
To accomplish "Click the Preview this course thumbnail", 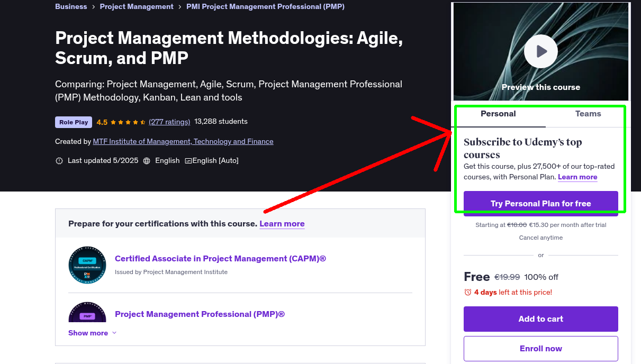I will [541, 51].
